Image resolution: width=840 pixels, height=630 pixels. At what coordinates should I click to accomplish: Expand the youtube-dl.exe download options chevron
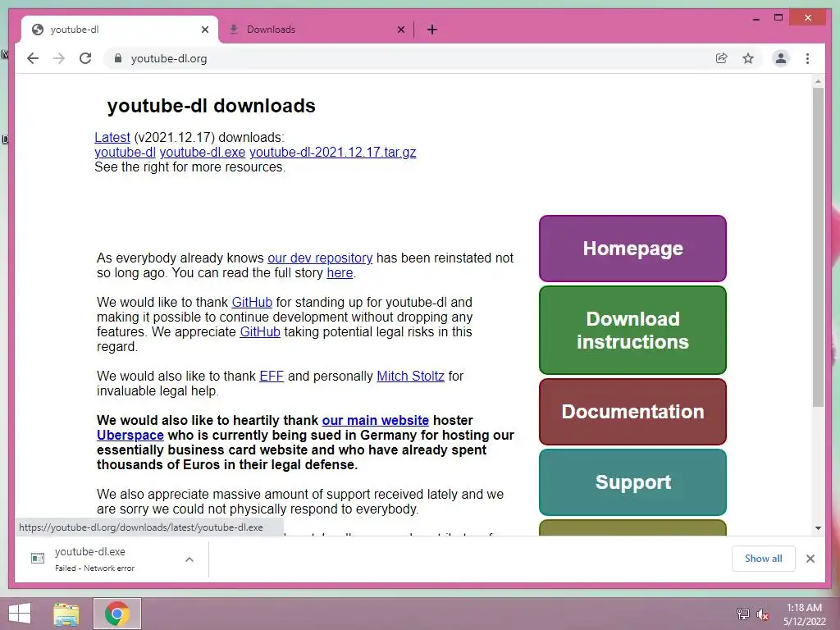point(189,559)
